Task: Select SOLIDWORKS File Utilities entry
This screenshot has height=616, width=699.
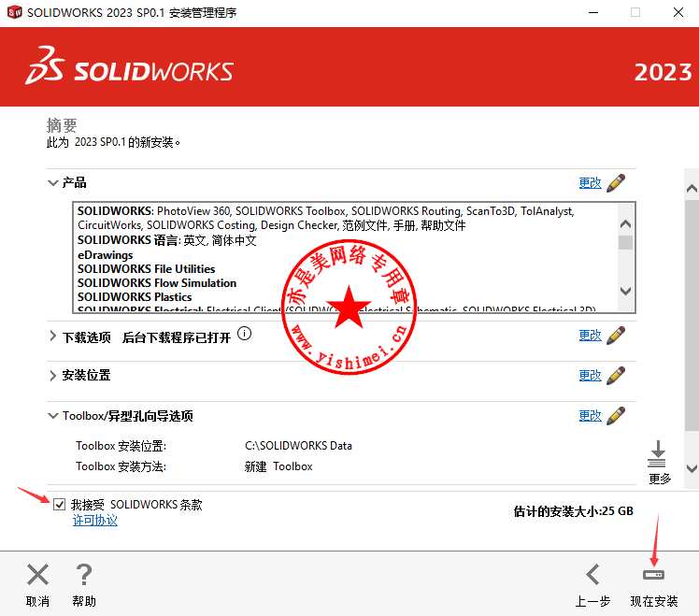Action: click(x=146, y=269)
